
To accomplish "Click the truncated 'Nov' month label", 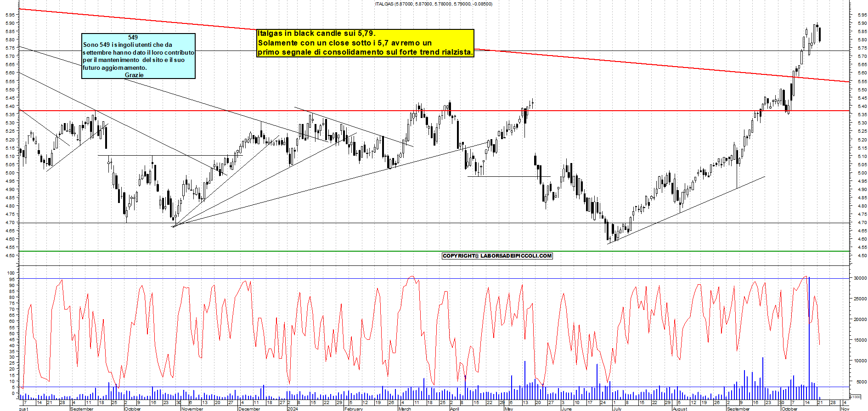I will pyautogui.click(x=845, y=409).
